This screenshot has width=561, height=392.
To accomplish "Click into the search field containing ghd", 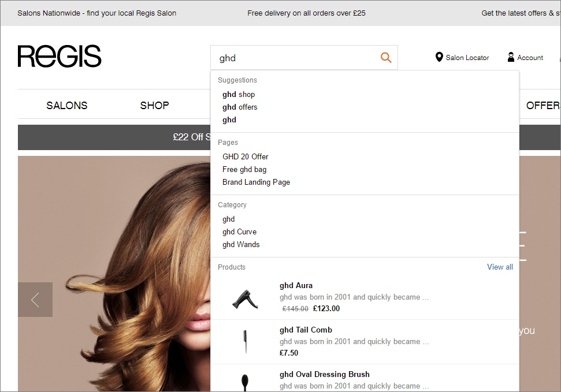I will pyautogui.click(x=295, y=58).
